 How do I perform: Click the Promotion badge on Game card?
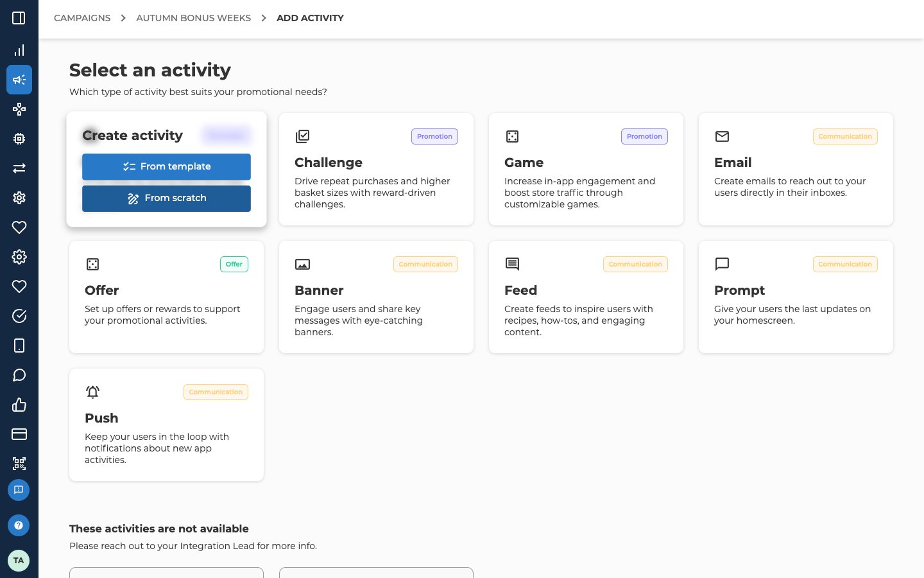point(644,136)
